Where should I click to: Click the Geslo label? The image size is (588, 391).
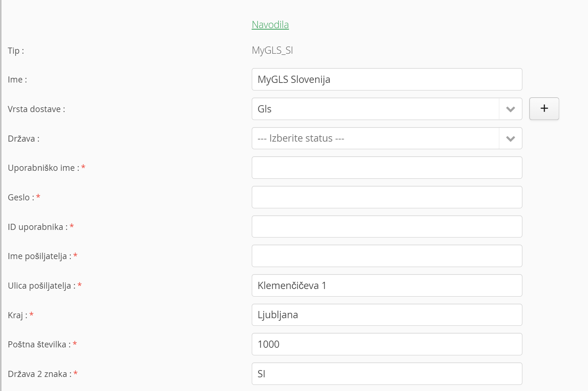[21, 197]
